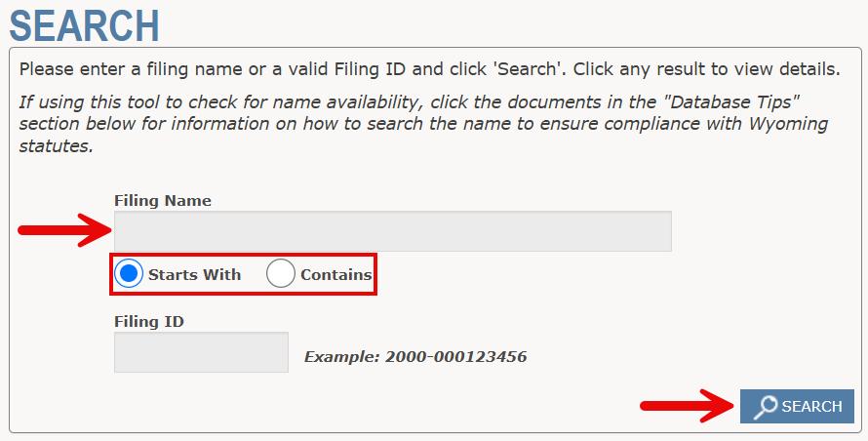Click the large SEARCH page heading
Screen dimensions: 868x441
(85, 25)
